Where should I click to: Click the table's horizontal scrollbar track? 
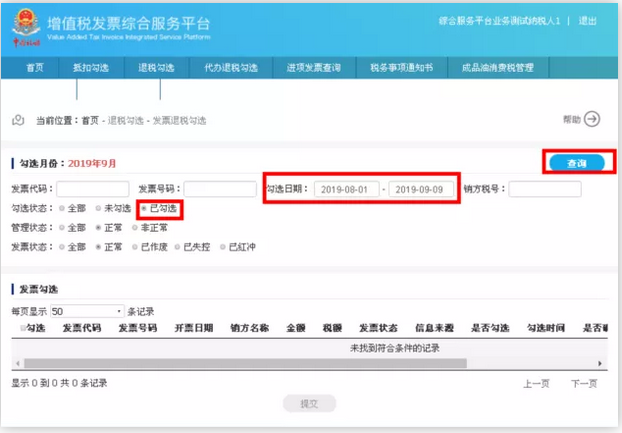[x=300, y=363]
